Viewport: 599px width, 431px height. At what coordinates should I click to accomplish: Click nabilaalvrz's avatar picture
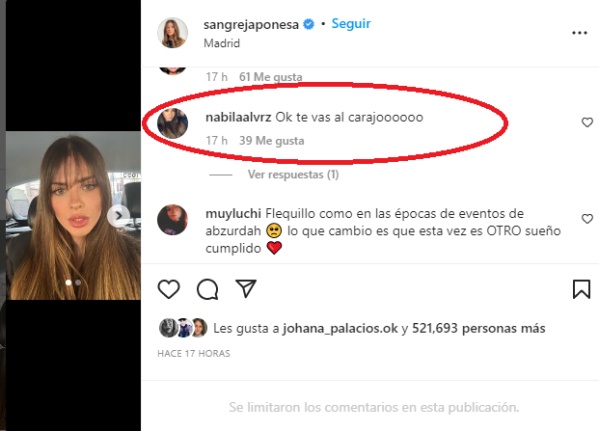pos(172,123)
